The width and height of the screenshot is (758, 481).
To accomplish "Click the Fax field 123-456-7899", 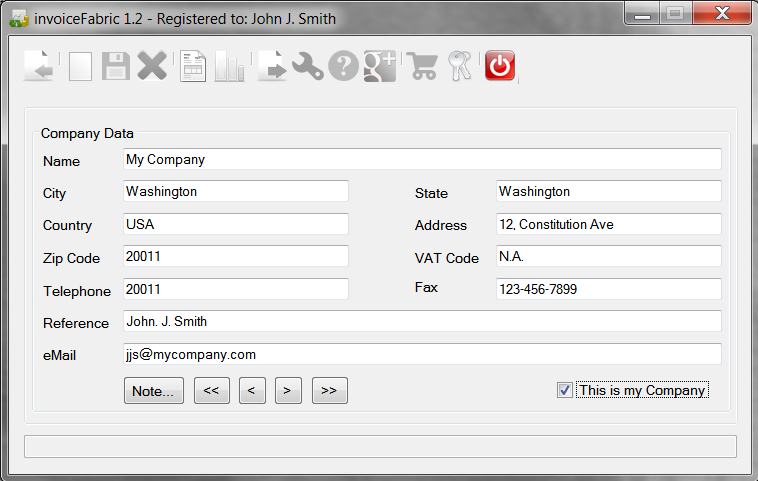I will click(x=609, y=289).
